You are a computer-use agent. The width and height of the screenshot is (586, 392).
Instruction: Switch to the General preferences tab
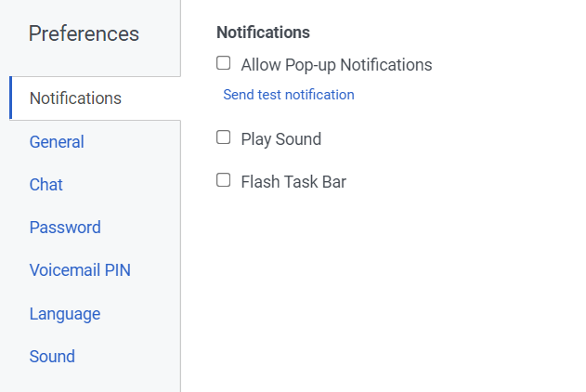click(57, 142)
